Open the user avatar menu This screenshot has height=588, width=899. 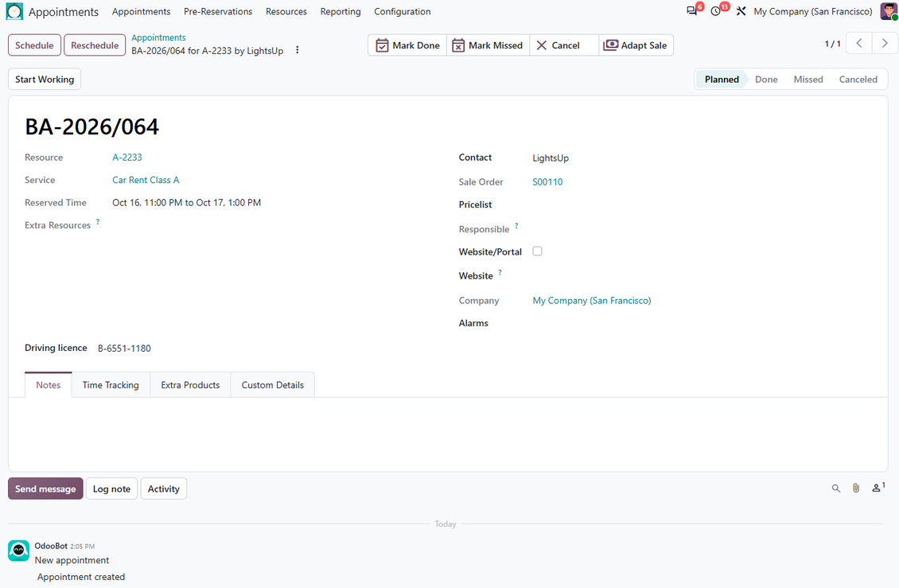point(889,11)
